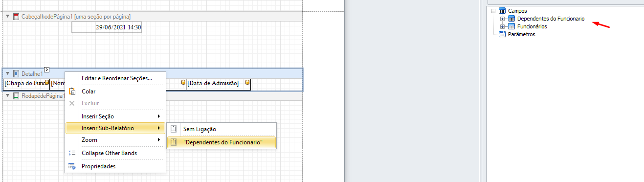Viewport: 644px width, 182px height.
Task: Select Dependentes do Funcionario tree item
Action: pyautogui.click(x=551, y=19)
